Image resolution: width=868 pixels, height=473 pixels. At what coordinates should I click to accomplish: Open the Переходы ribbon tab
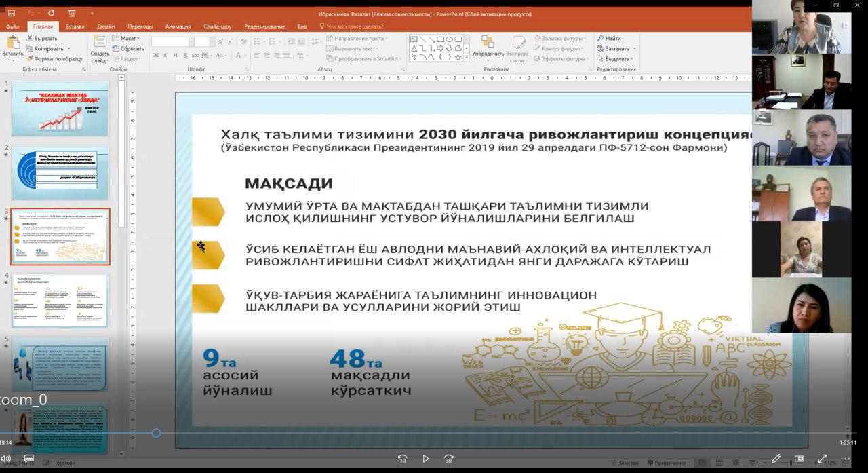(140, 26)
